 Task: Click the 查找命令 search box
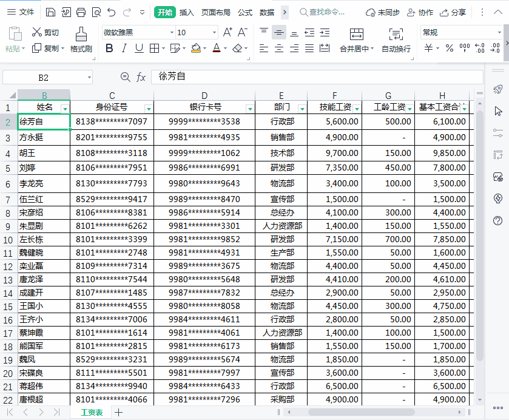coord(322,12)
